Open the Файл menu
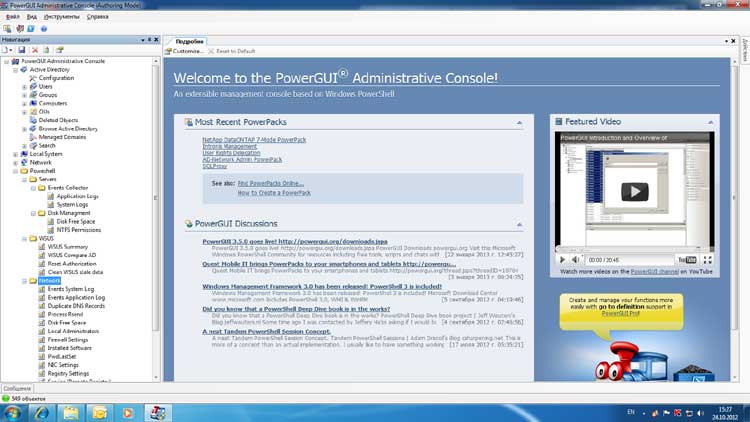 [12, 17]
